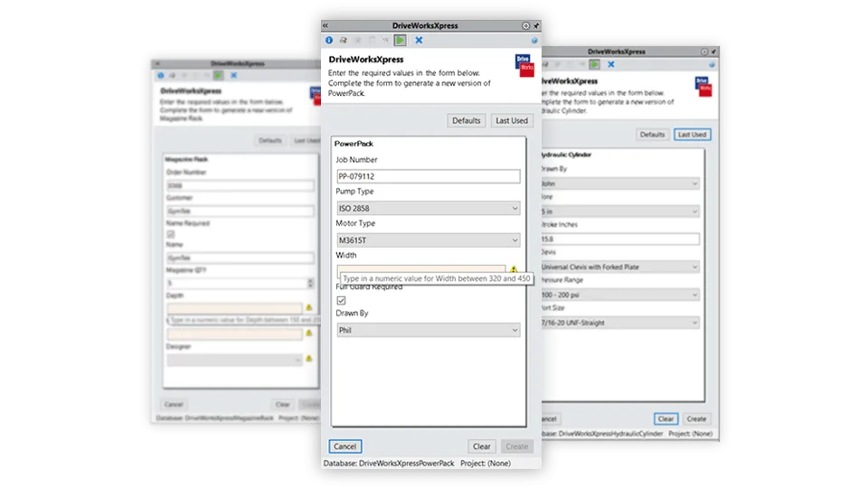This screenshot has width=868, height=488.
Task: Click the help globe icon in PowerPack toolbar
Action: pos(534,41)
